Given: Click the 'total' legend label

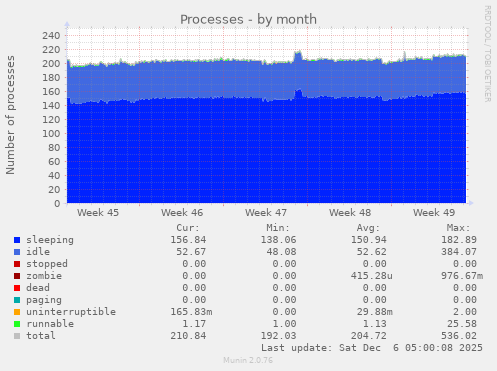Looking at the screenshot, I should 41,336.
